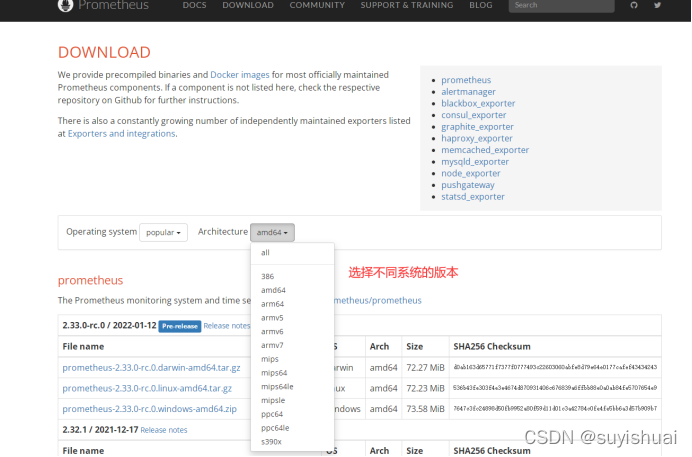Click the orange prometheus section heading
This screenshot has width=692, height=457.
click(90, 281)
